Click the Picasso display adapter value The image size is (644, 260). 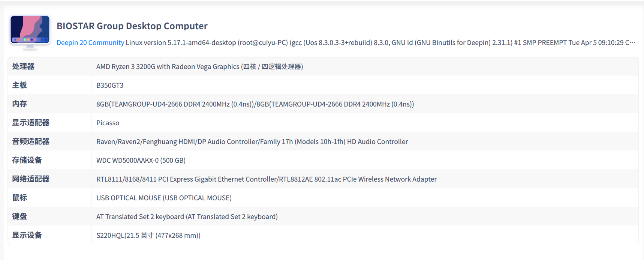pos(108,123)
